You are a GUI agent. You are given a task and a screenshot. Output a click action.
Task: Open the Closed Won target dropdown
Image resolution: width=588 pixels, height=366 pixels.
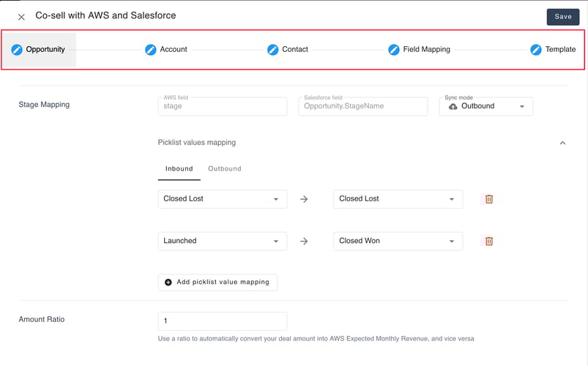[x=398, y=241]
